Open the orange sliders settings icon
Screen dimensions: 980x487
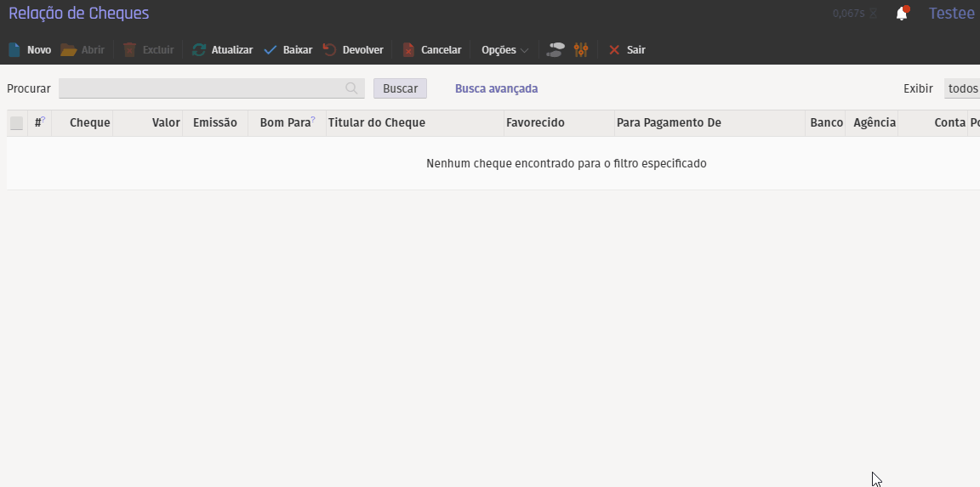pos(581,50)
